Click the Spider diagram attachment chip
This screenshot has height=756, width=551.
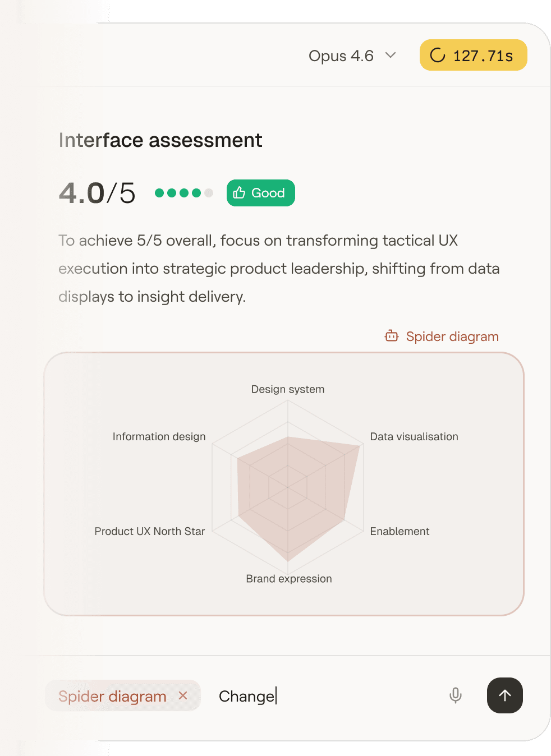coord(113,696)
